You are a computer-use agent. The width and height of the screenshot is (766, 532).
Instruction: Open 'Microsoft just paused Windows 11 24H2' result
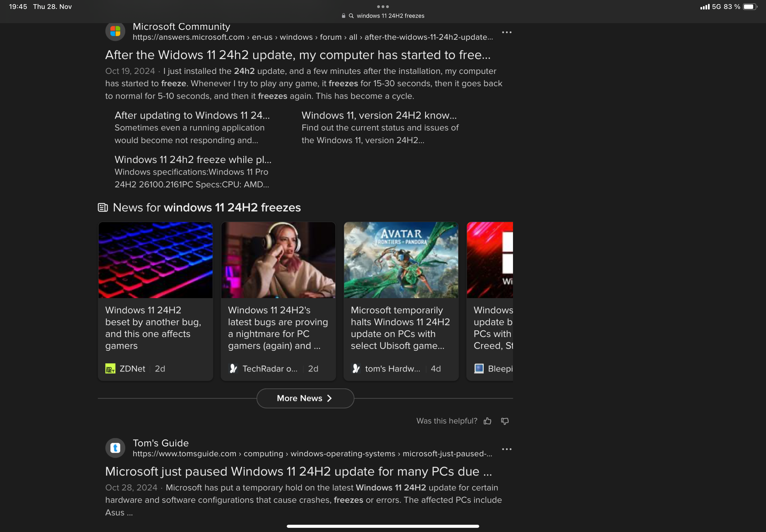pos(298,472)
